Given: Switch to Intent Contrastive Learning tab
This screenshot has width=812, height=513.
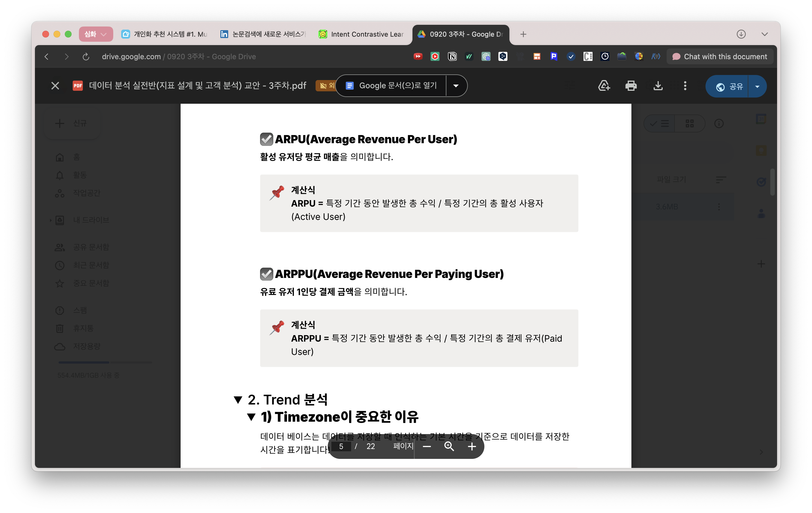Looking at the screenshot, I should tap(363, 34).
